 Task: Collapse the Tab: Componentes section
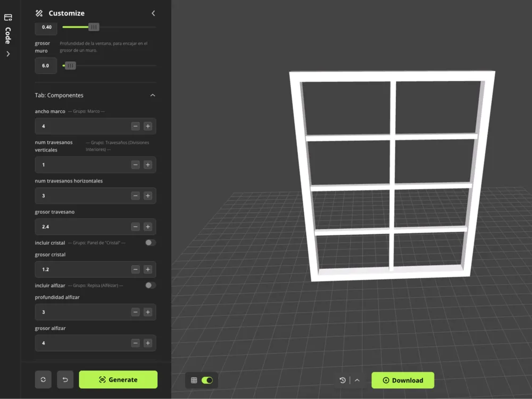tap(153, 95)
